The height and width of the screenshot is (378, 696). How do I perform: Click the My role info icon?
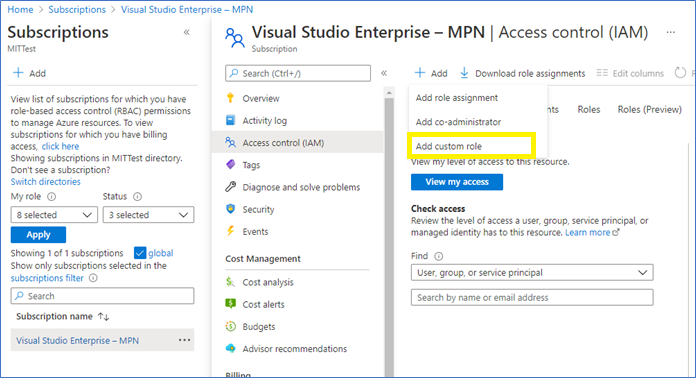click(51, 197)
